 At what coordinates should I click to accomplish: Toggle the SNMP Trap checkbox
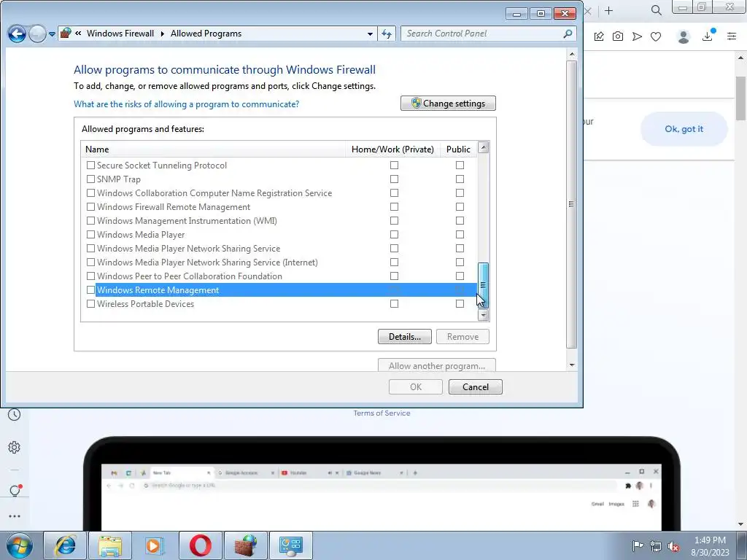coord(90,179)
